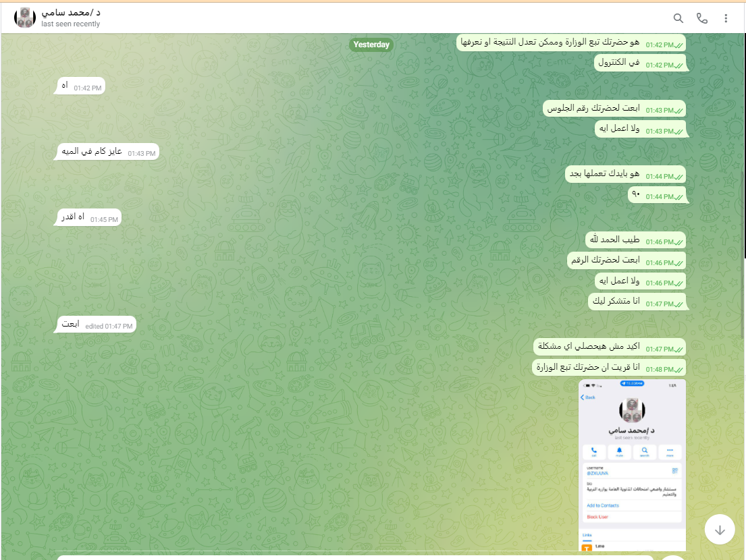Select the message عايز كام في الميه
This screenshot has height=560, width=746.
108,152
